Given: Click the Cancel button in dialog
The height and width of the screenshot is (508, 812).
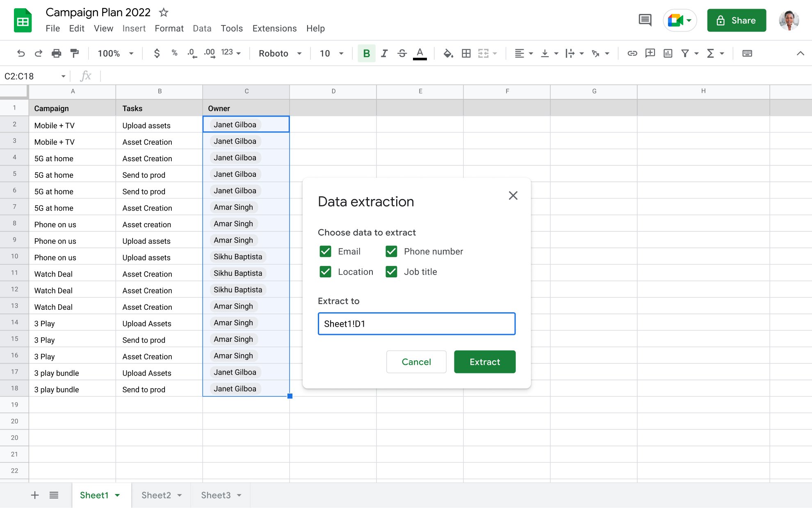Looking at the screenshot, I should (416, 362).
